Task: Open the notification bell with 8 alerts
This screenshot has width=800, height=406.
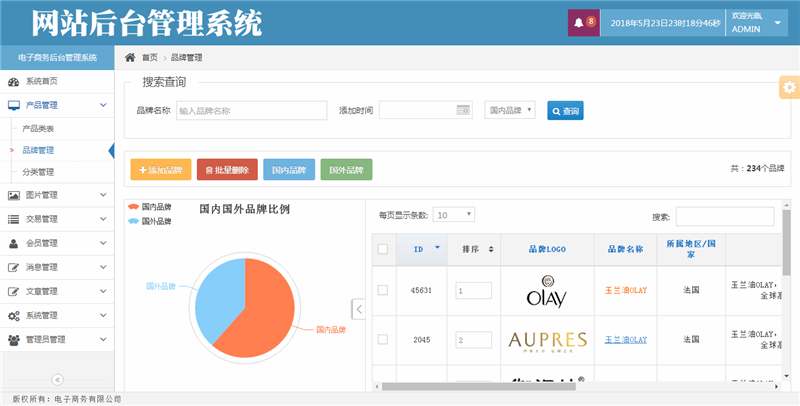Action: tap(584, 23)
